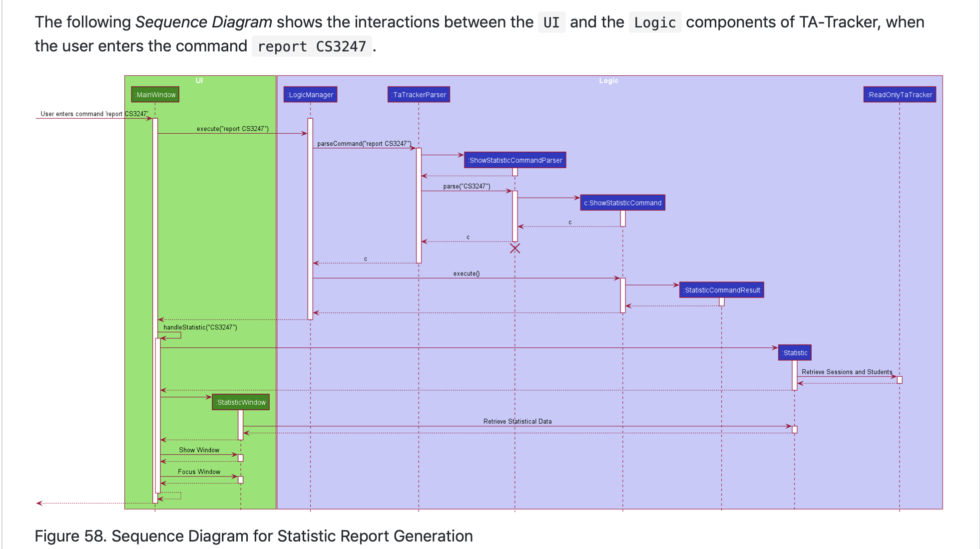The height and width of the screenshot is (549, 980).
Task: Click the :StatisticCommandResult box
Action: point(721,290)
